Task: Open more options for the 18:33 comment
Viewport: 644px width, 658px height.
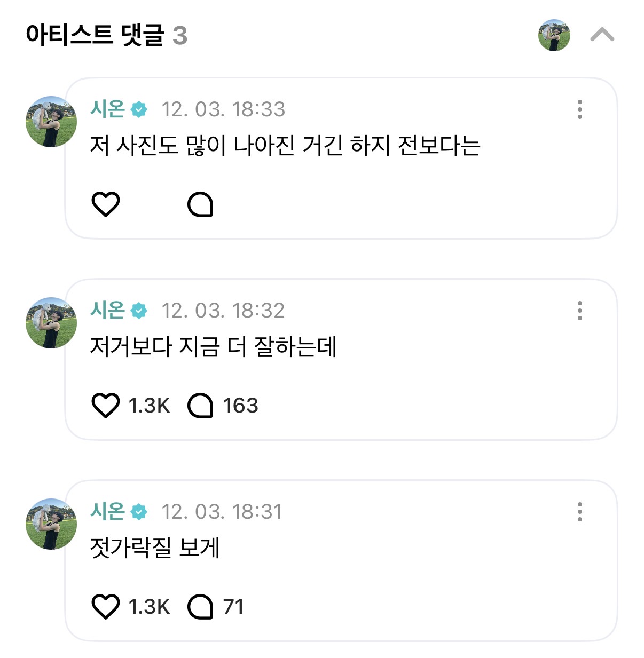Action: [x=579, y=109]
